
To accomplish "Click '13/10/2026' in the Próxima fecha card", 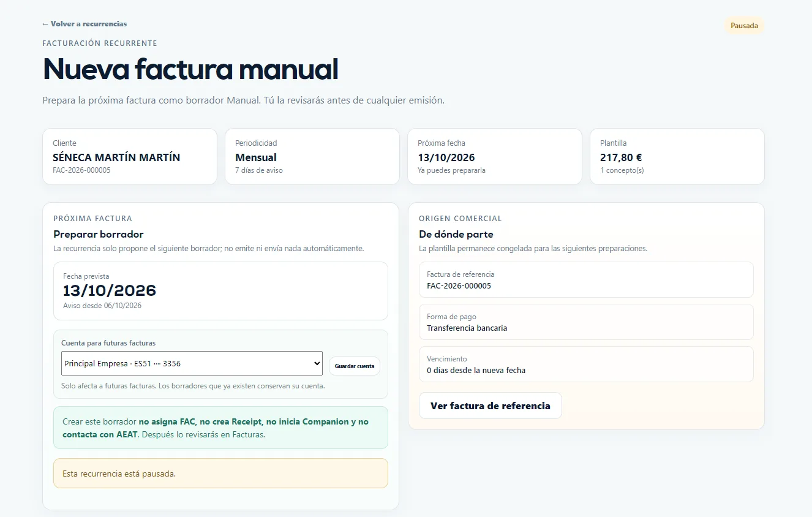I will tap(446, 157).
